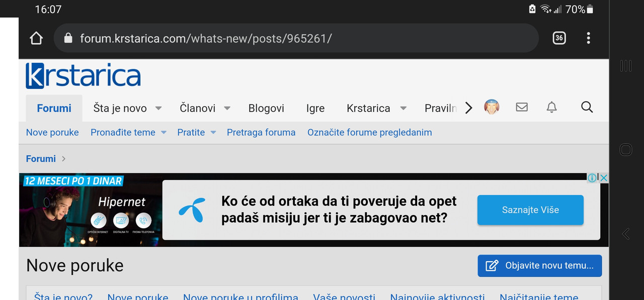The height and width of the screenshot is (300, 644).
Task: Click Pronađite teme link
Action: (123, 133)
